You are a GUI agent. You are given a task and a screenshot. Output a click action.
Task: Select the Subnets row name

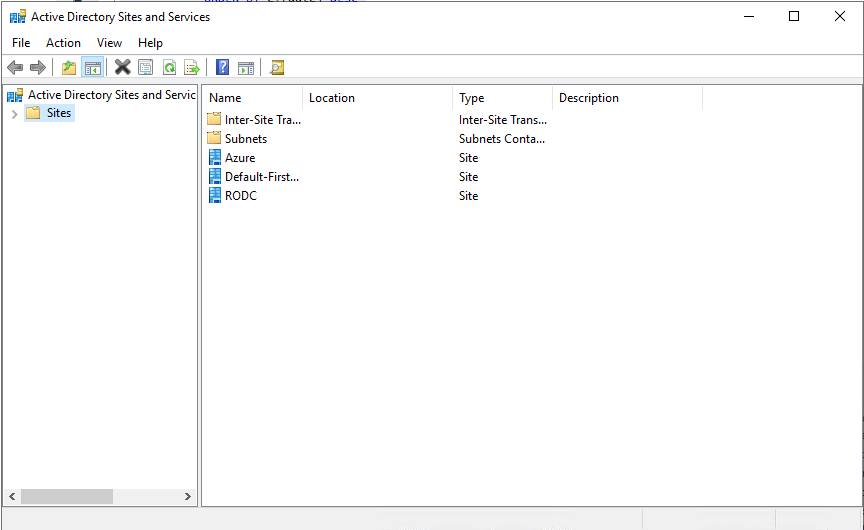click(x=246, y=139)
